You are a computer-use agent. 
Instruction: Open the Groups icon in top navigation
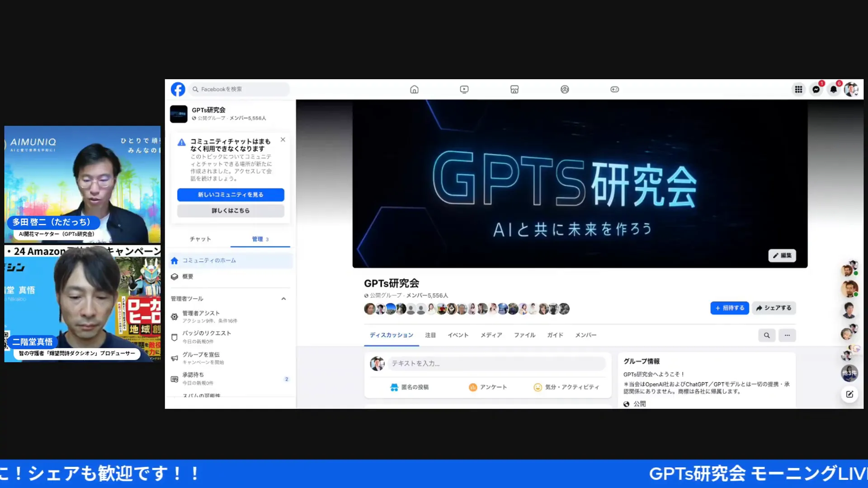tap(565, 89)
